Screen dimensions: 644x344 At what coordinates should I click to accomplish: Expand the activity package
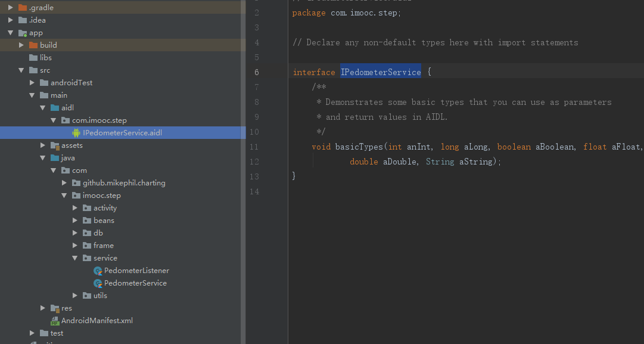click(74, 207)
